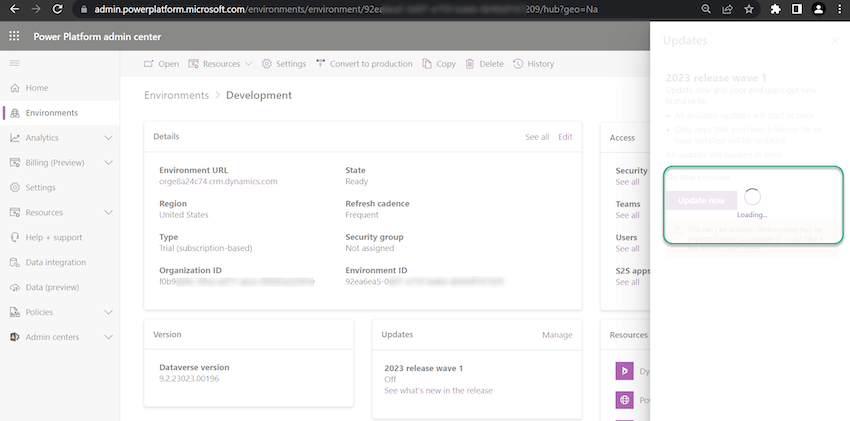
Task: Expand the Billing (Preview) chevron
Action: [x=108, y=163]
